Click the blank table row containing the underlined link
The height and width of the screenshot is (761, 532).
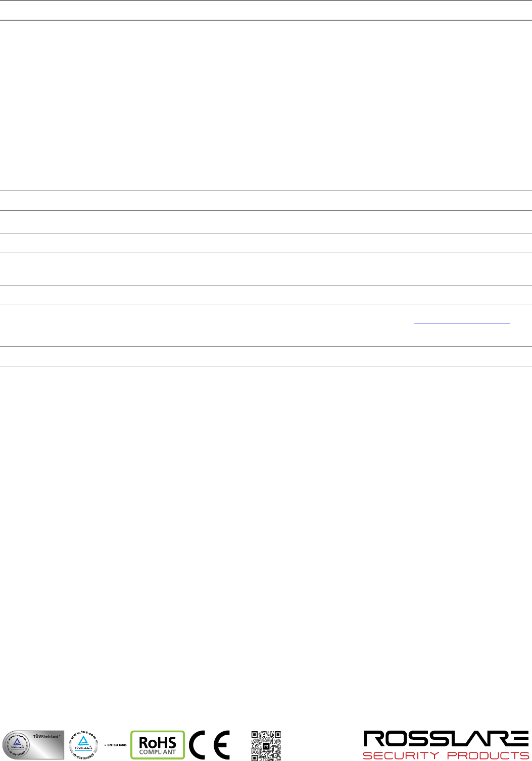266,325
